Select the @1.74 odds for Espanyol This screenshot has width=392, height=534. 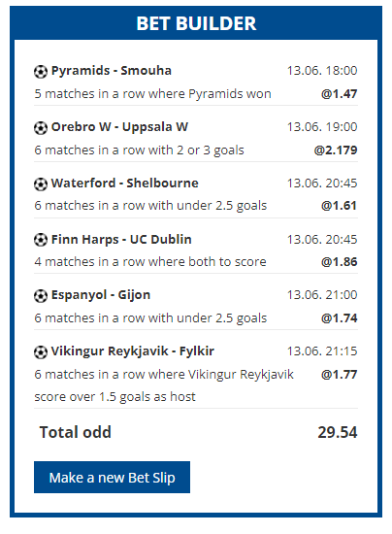340,317
